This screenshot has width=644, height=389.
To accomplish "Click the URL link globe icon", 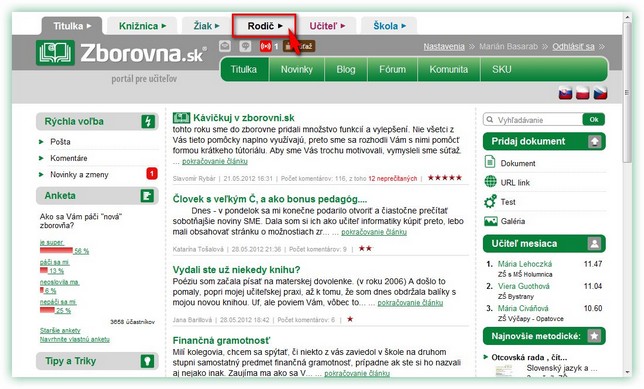I will [490, 182].
